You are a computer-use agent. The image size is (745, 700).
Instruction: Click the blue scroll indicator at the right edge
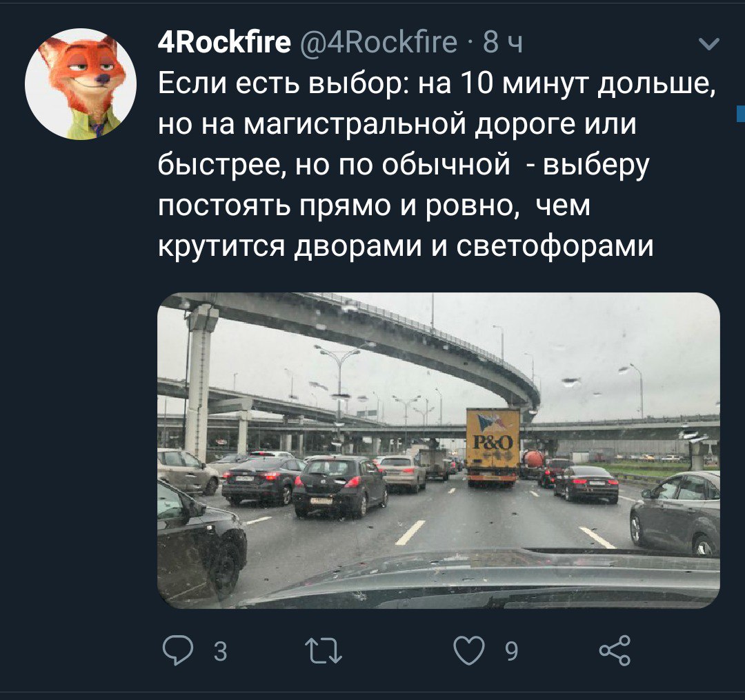click(x=741, y=114)
